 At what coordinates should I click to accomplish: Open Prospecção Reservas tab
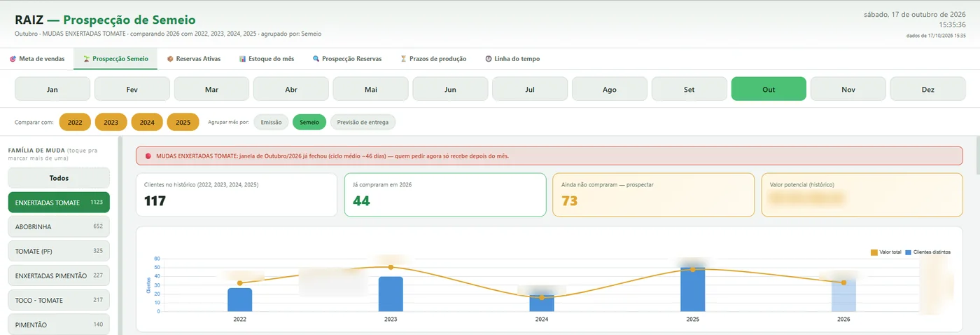click(347, 59)
